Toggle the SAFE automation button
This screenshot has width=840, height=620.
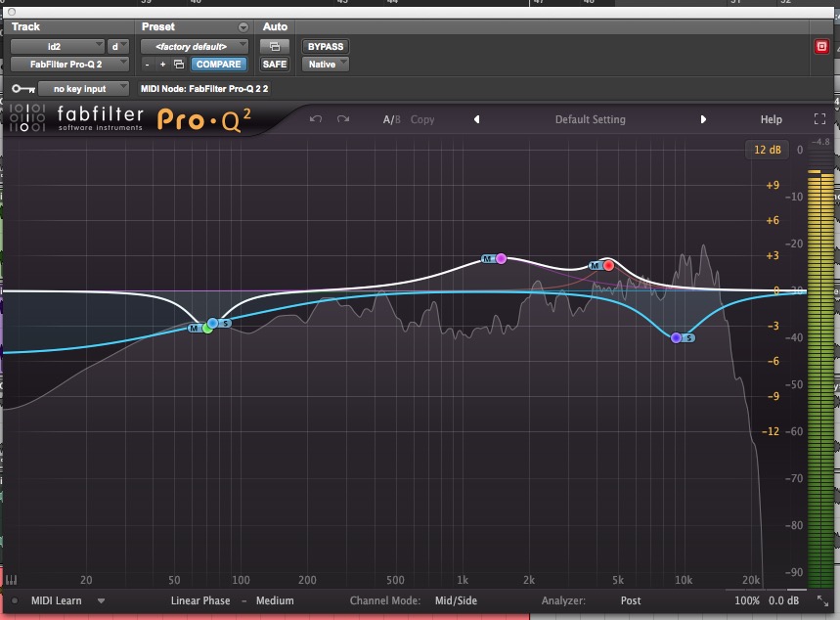pos(274,65)
